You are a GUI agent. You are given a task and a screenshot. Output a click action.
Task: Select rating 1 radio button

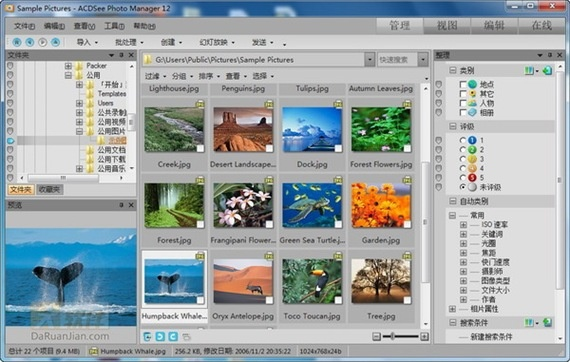coord(462,140)
